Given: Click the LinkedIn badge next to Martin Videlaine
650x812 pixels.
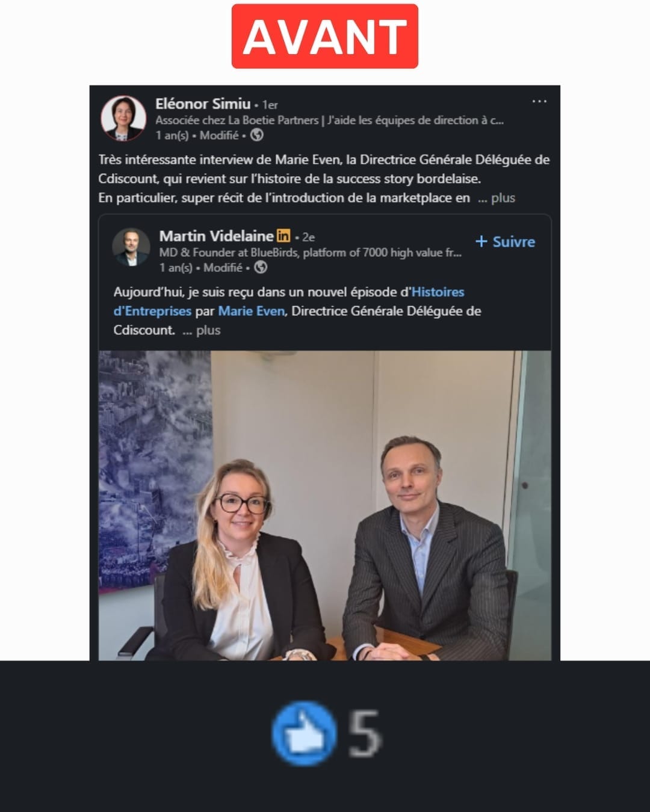Looking at the screenshot, I should (283, 236).
